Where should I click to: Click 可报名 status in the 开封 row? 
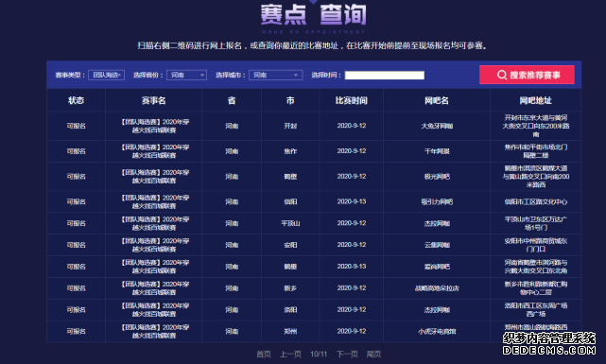click(x=77, y=126)
